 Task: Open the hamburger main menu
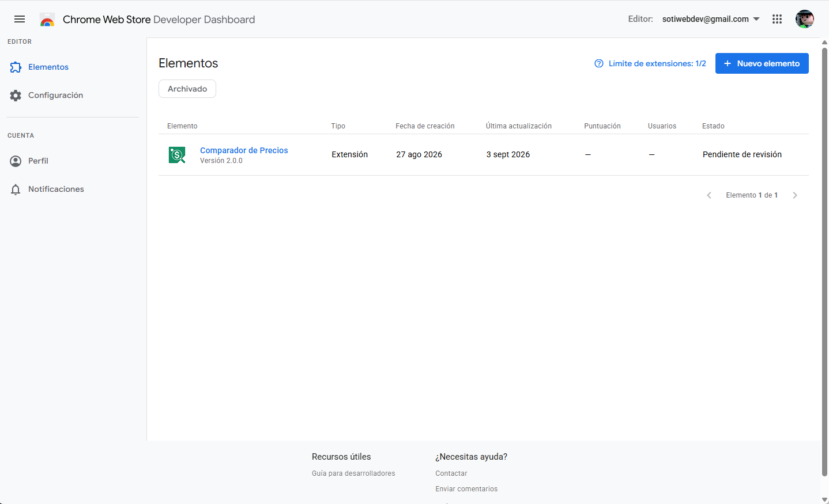(20, 19)
